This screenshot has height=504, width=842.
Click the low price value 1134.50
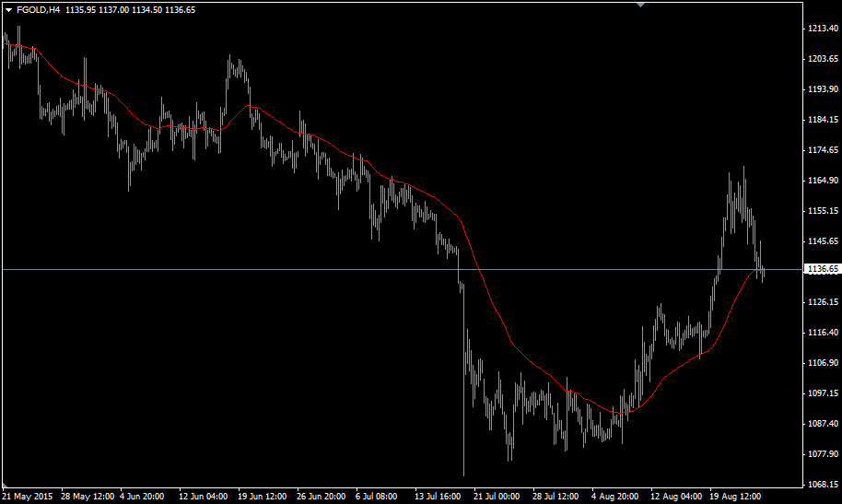[146, 10]
